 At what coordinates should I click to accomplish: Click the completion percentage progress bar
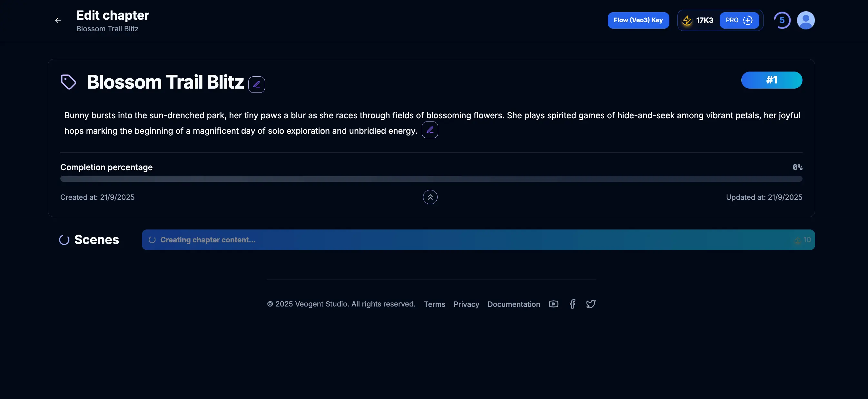(431, 179)
